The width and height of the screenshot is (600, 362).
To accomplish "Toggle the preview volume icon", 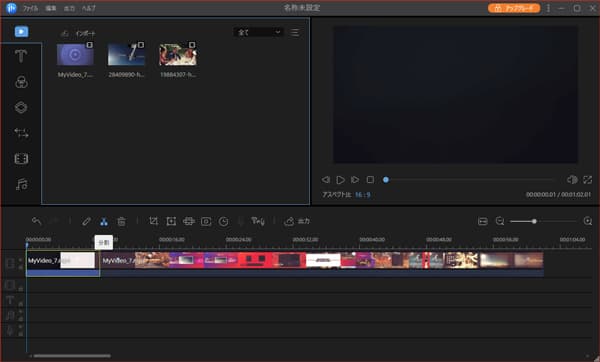I will click(572, 179).
